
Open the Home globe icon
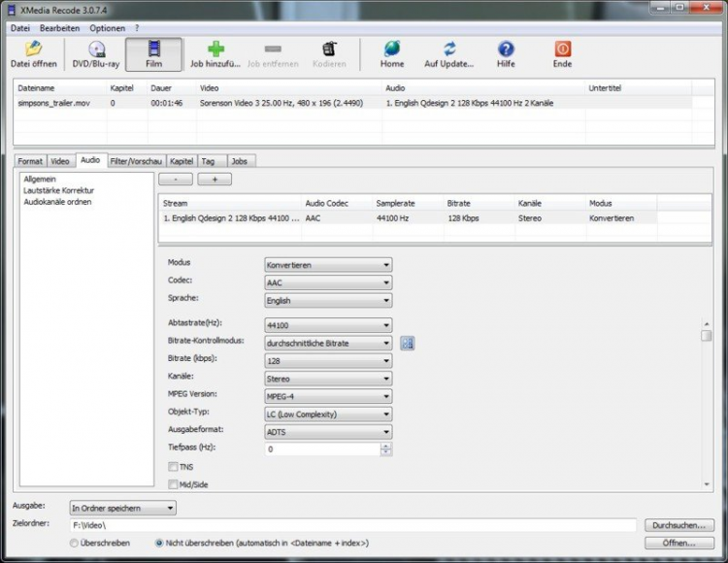(392, 49)
